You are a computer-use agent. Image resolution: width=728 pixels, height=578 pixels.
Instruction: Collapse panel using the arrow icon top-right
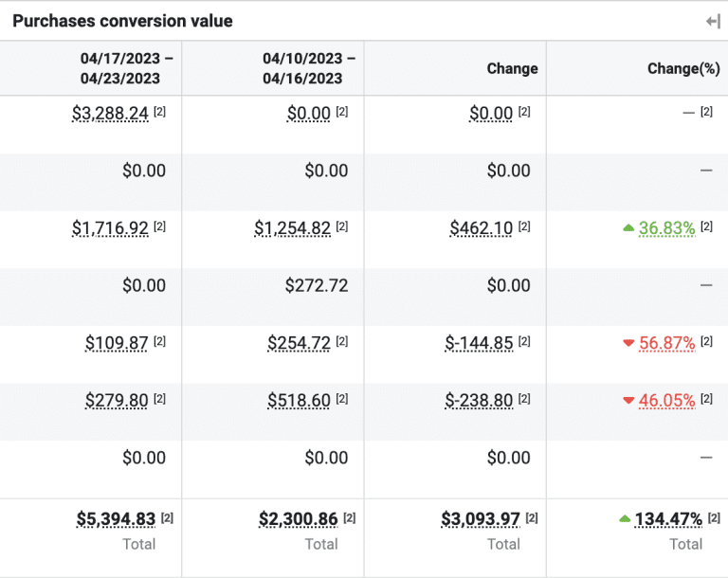pyautogui.click(x=713, y=21)
